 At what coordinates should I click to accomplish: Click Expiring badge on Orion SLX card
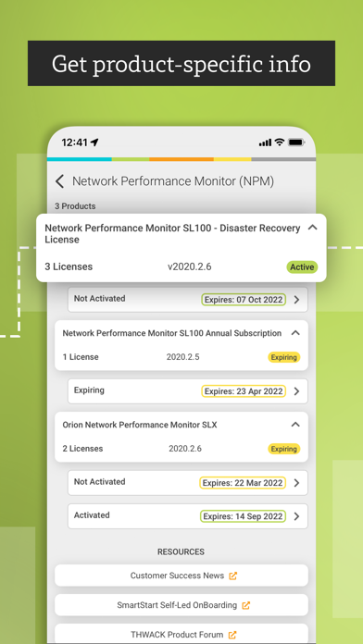pos(283,449)
